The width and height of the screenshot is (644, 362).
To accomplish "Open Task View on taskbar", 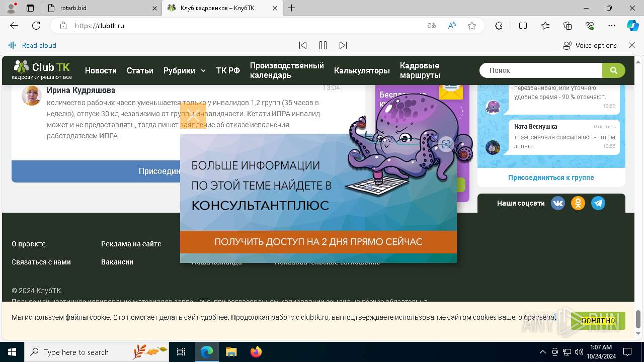I will click(181, 352).
